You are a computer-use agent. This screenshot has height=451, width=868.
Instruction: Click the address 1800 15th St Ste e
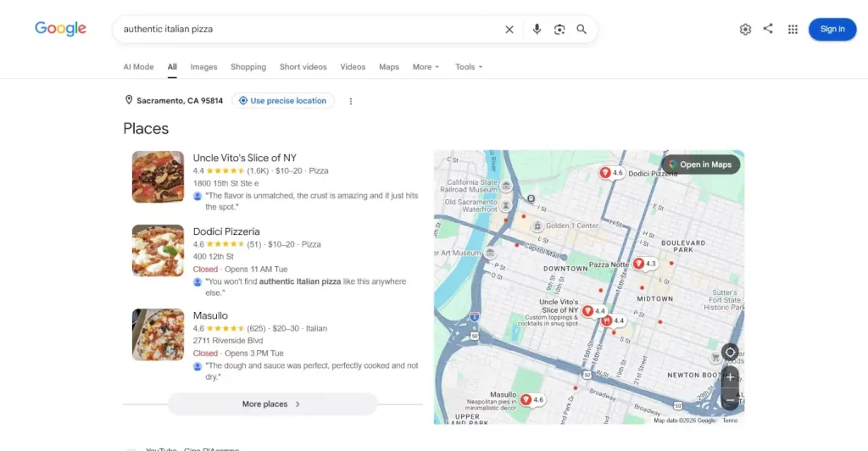(x=225, y=183)
